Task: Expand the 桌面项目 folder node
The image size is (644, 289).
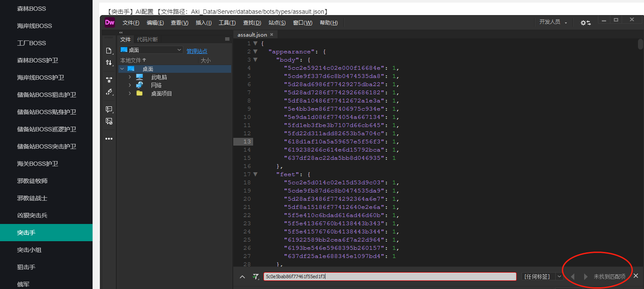Action: (x=130, y=93)
